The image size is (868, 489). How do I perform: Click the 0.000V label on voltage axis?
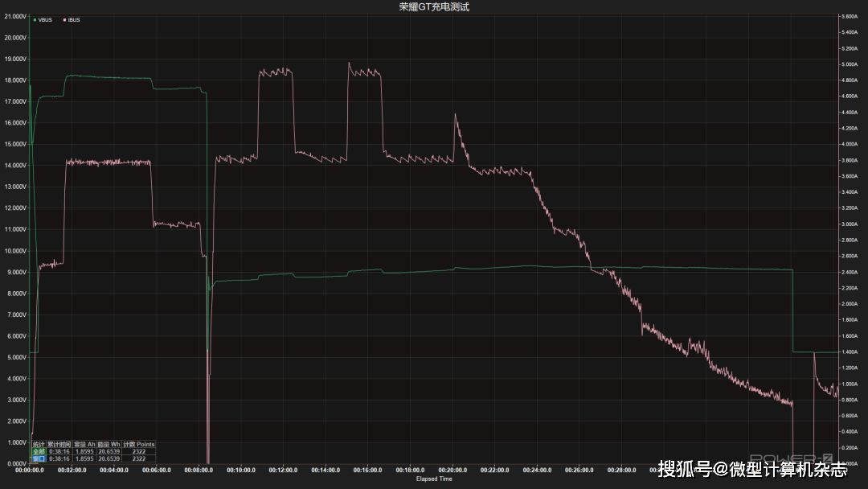tap(17, 464)
